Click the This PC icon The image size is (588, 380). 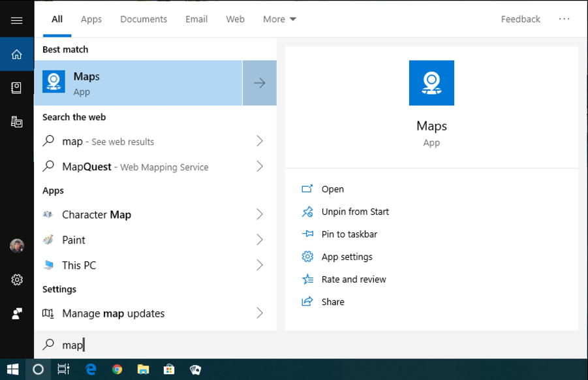tap(48, 265)
